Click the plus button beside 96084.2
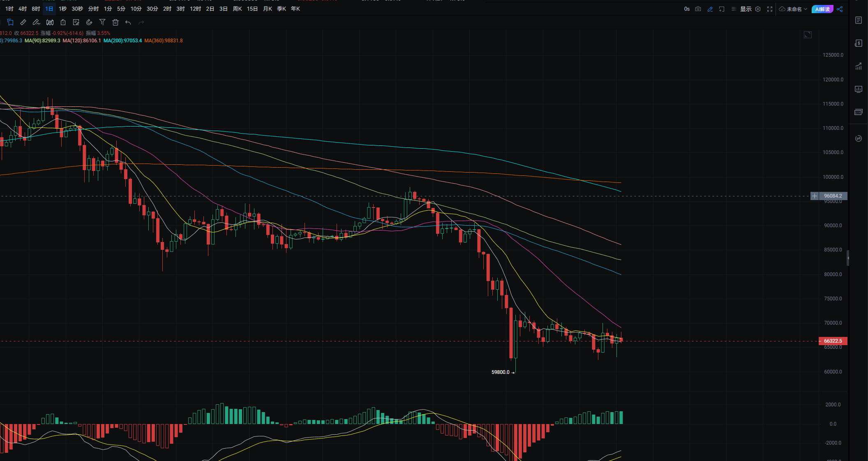The width and height of the screenshot is (868, 461). tap(815, 196)
